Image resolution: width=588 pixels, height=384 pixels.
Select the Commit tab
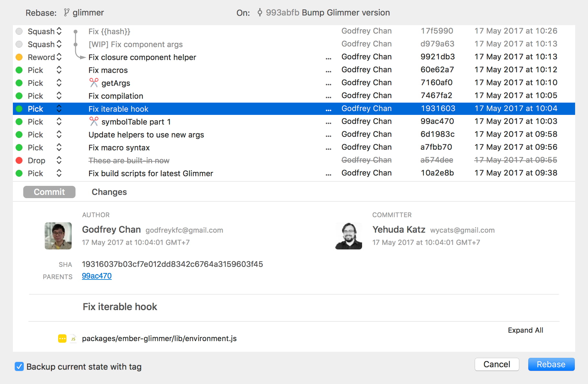point(49,192)
